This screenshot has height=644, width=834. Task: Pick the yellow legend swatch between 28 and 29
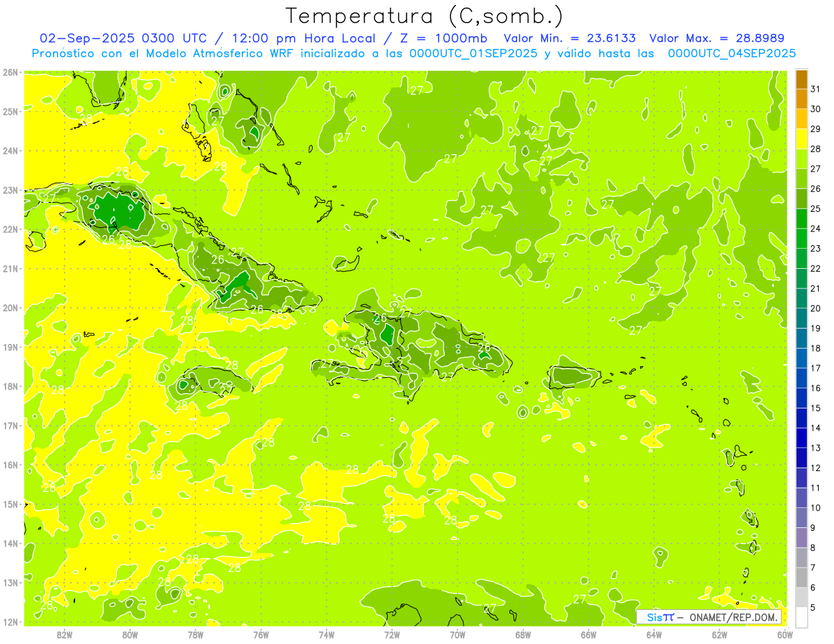point(801,139)
